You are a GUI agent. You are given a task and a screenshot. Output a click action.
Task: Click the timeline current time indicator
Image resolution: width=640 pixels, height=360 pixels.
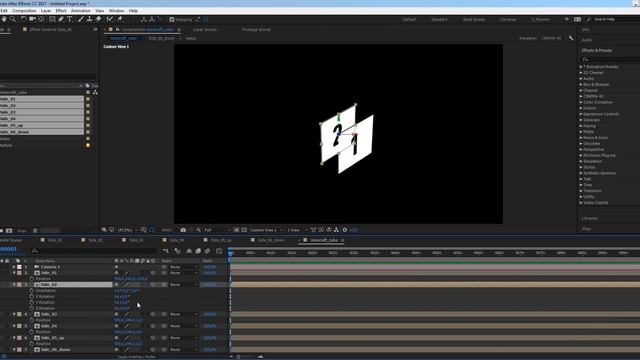click(x=230, y=253)
